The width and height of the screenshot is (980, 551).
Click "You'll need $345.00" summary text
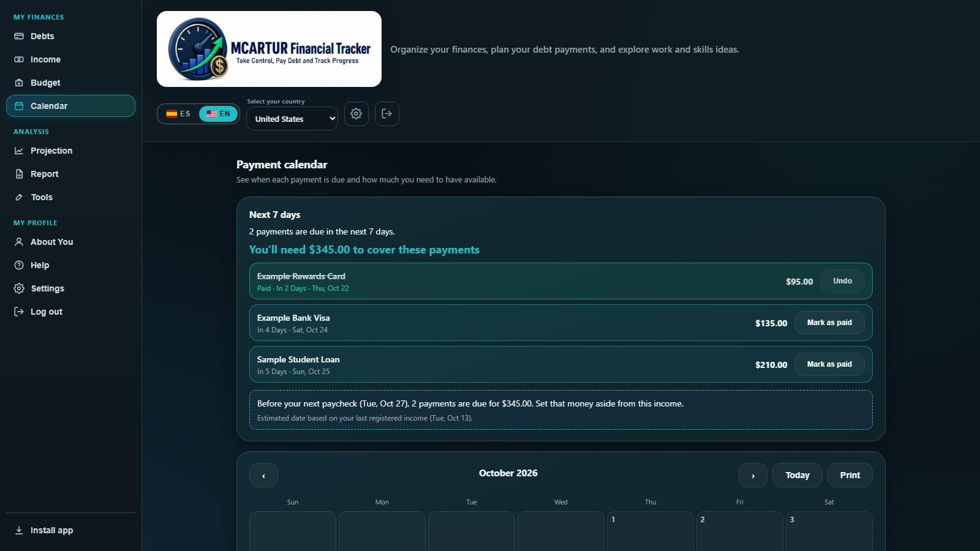[364, 250]
